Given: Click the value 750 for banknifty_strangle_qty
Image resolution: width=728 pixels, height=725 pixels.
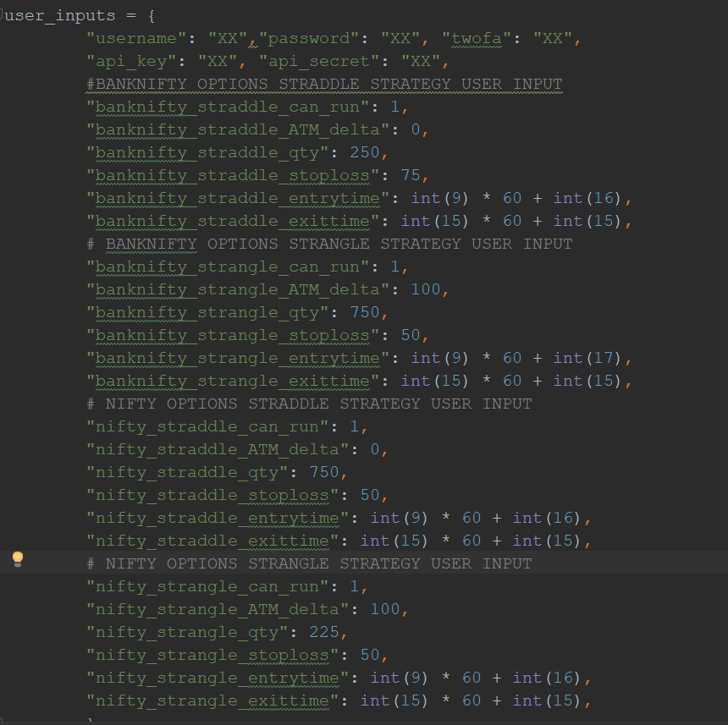Looking at the screenshot, I should (x=365, y=311).
